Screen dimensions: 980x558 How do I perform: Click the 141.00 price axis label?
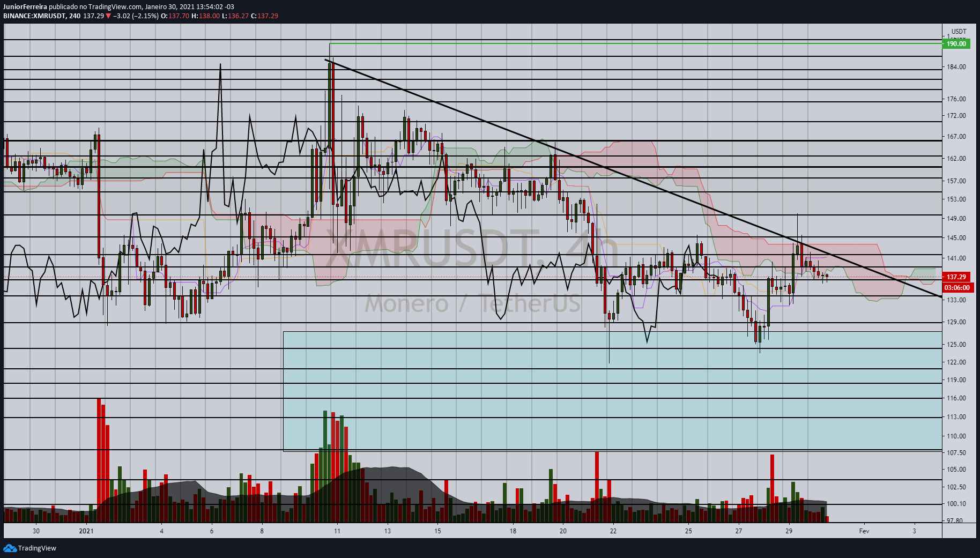[x=956, y=258]
